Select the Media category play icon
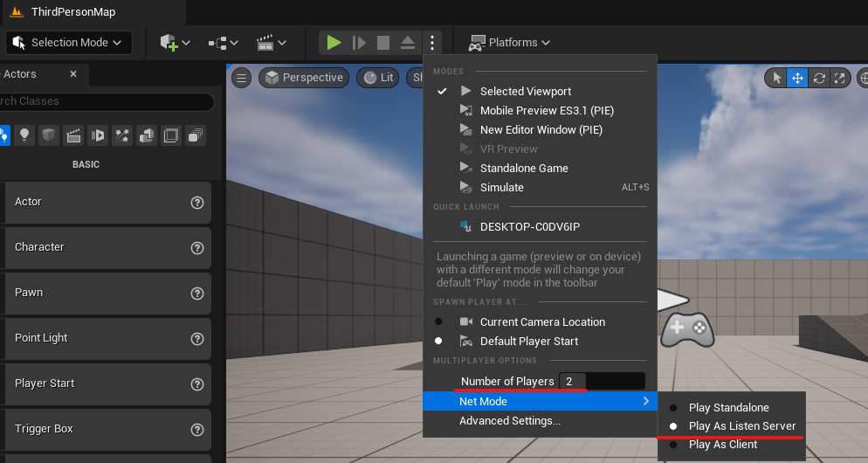 (x=98, y=135)
